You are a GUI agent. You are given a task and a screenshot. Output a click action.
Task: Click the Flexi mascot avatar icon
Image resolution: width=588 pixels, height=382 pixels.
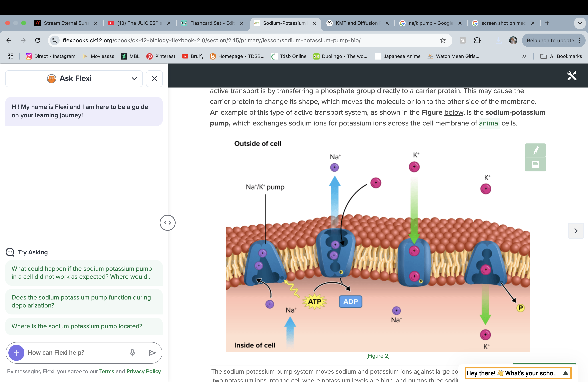click(x=51, y=79)
